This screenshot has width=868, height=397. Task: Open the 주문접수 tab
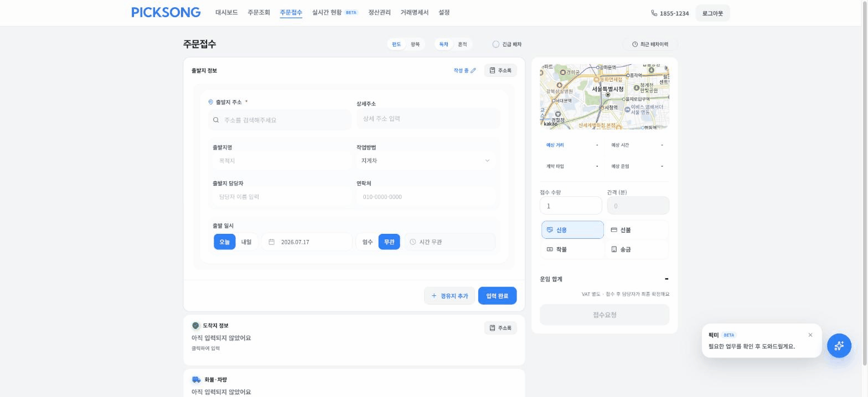(x=291, y=12)
